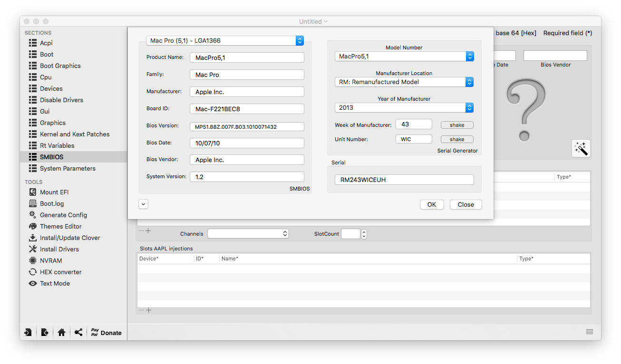Open the Year of Manufacturer dropdown
621x364 pixels.
click(404, 108)
